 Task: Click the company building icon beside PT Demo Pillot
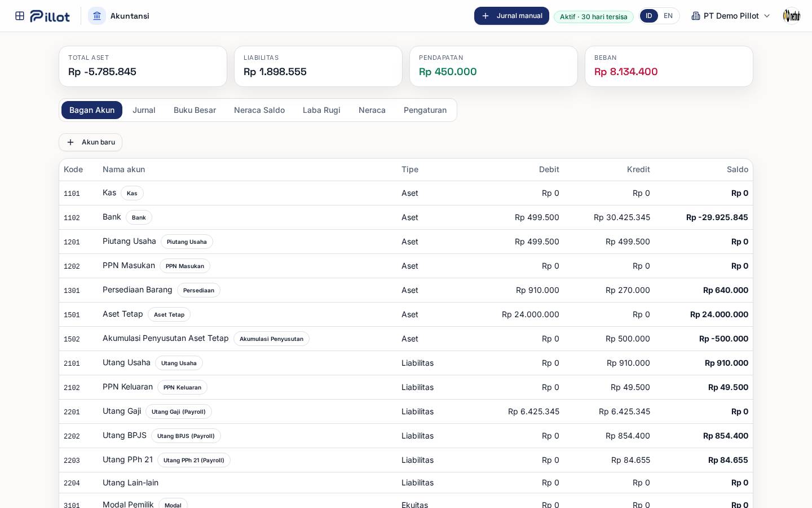pos(696,16)
